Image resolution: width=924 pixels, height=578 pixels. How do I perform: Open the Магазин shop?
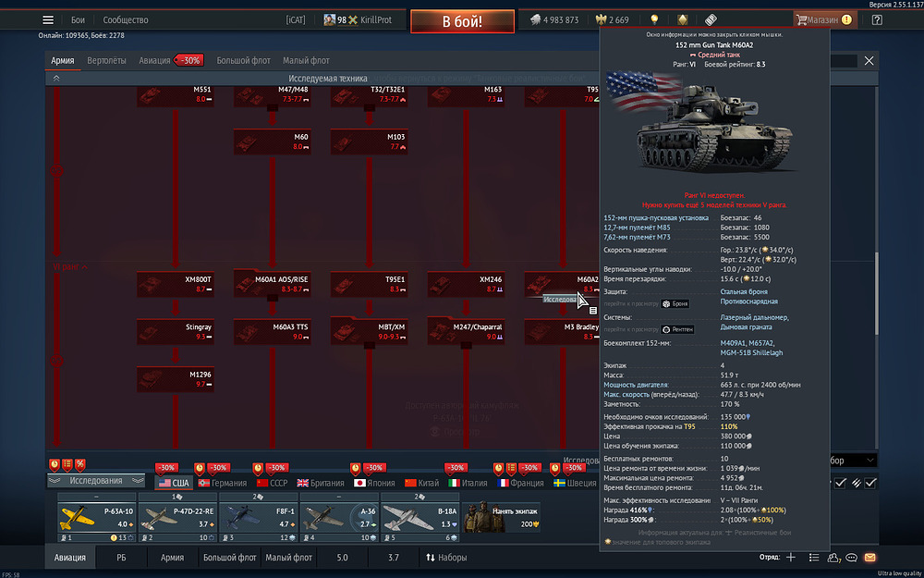click(x=823, y=20)
